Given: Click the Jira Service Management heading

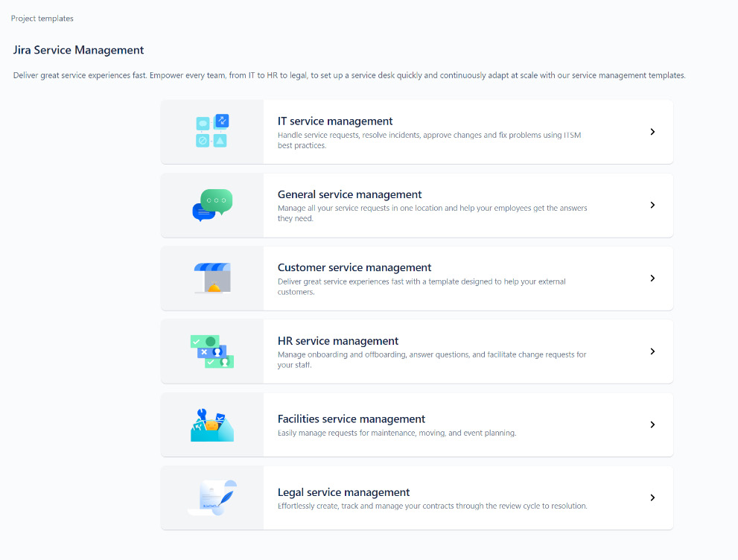Looking at the screenshot, I should tap(78, 50).
